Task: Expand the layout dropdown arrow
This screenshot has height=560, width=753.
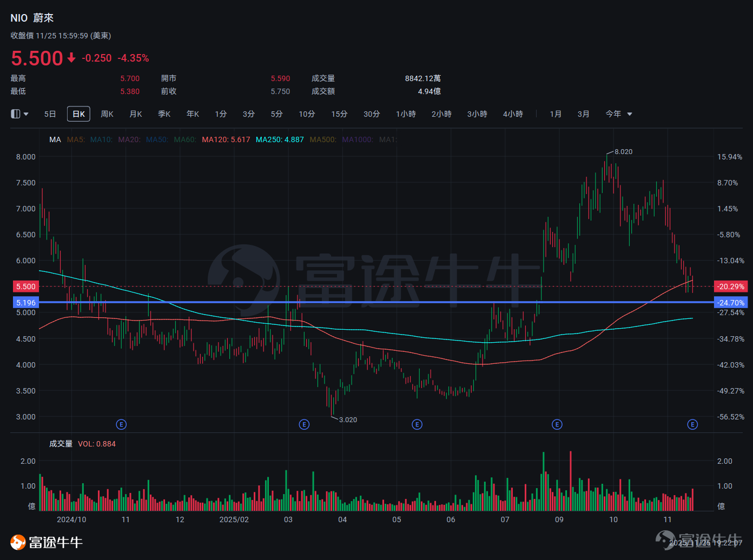Action: click(x=26, y=114)
